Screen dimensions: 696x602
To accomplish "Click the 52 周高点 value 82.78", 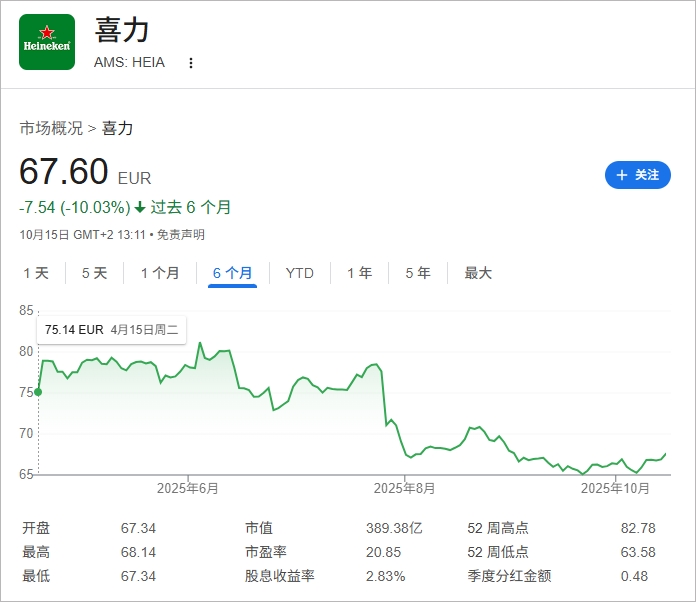I will (x=638, y=528).
